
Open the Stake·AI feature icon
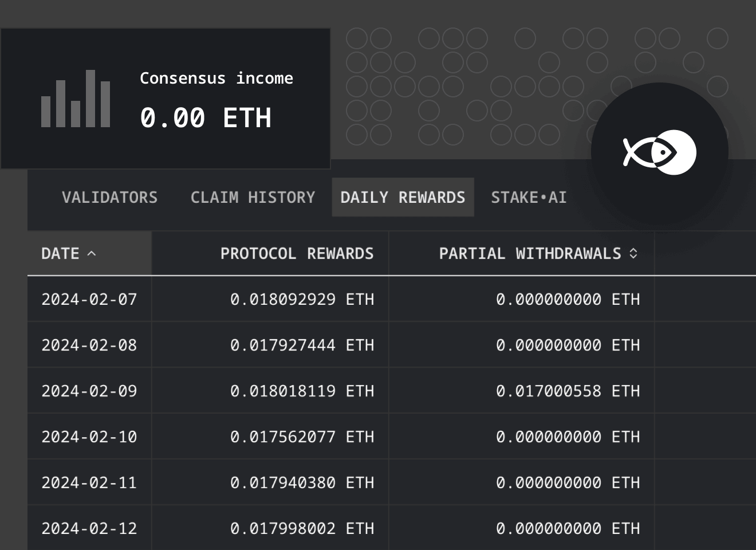click(527, 197)
